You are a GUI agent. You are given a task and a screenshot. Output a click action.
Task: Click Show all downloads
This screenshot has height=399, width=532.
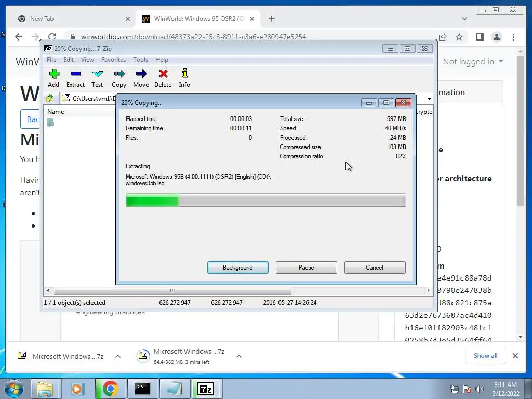pos(486,356)
